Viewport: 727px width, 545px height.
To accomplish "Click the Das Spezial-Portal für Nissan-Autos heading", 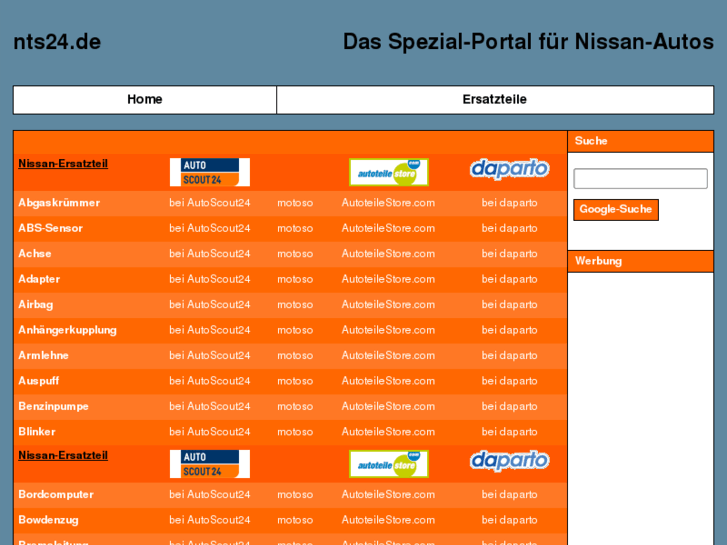I will [x=528, y=42].
